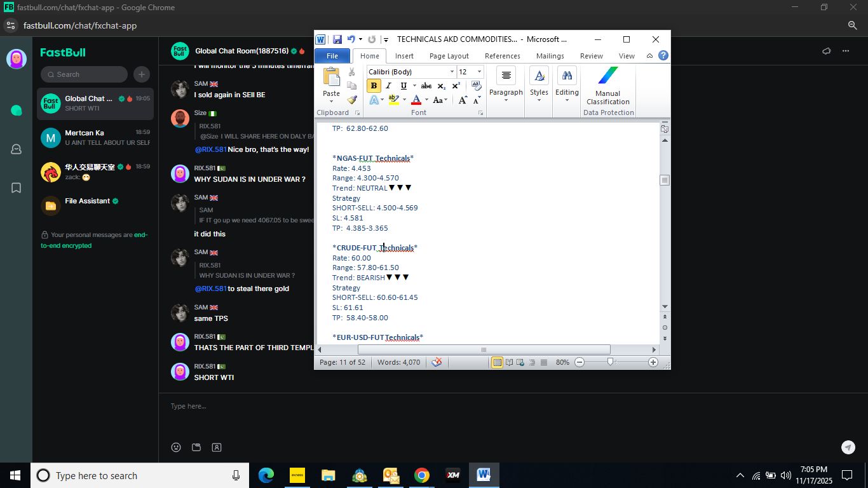
Task: Click the Format Painter brush icon
Action: tap(352, 100)
